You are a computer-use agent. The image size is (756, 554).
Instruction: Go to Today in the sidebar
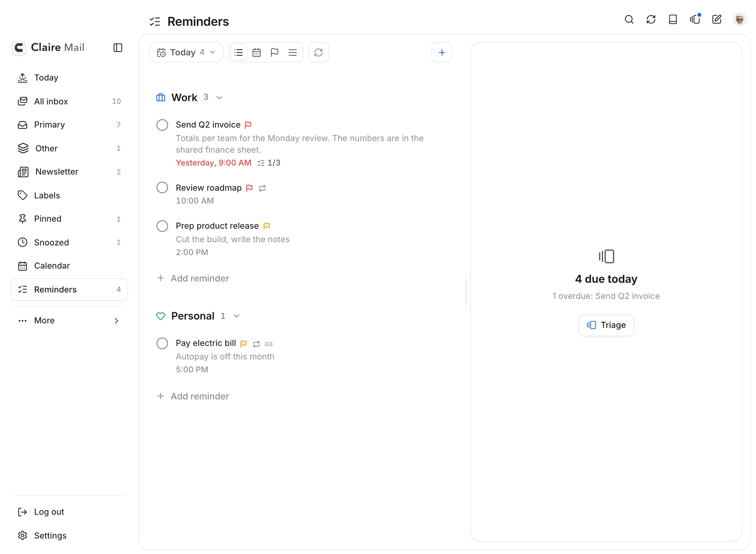point(69,78)
